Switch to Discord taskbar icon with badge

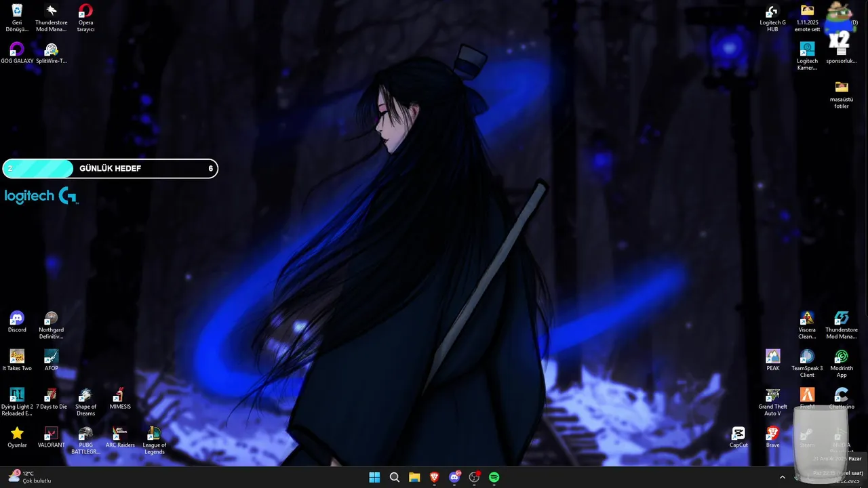tap(454, 477)
